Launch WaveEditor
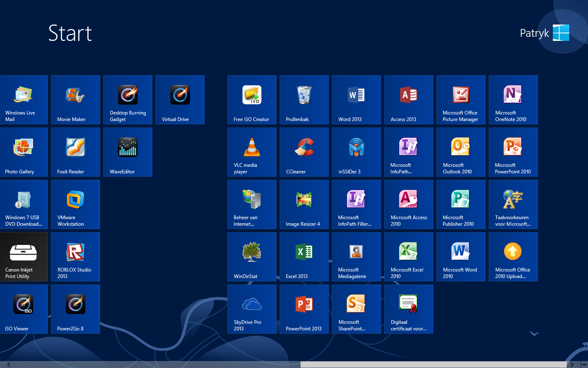The image size is (588, 368). (128, 152)
